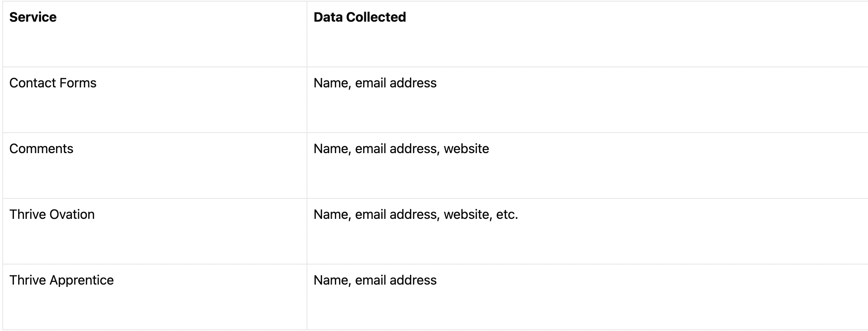This screenshot has height=331, width=868.
Task: Click the Service column header
Action: (155, 34)
